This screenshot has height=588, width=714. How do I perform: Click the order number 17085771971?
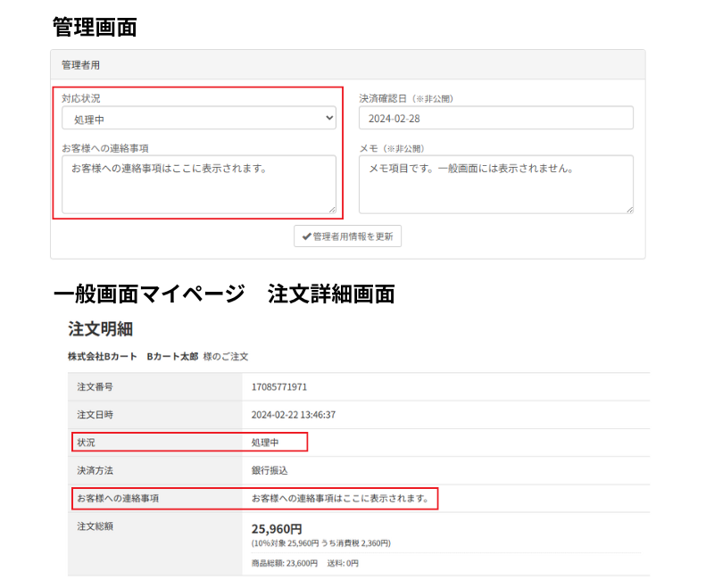pyautogui.click(x=279, y=387)
